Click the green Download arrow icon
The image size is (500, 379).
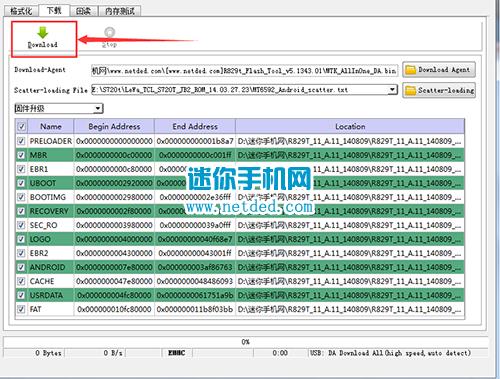click(43, 33)
